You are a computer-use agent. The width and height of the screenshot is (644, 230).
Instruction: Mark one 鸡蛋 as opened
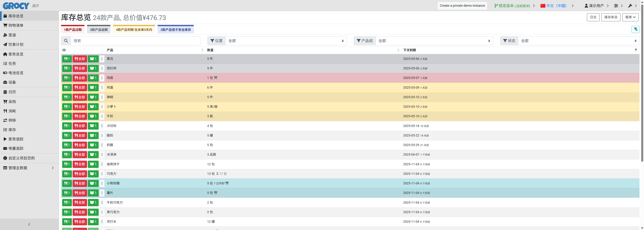click(93, 87)
